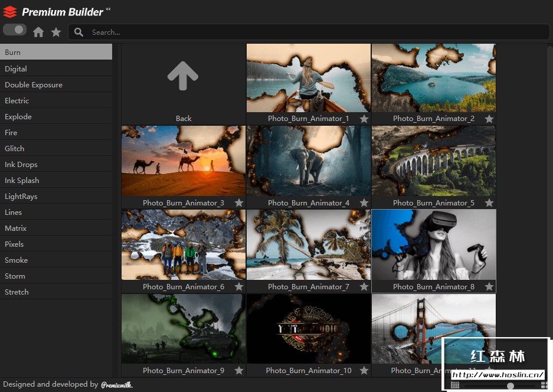Mark Photo_Burn_Animator_5 as favorite
The height and width of the screenshot is (392, 553).
point(489,203)
